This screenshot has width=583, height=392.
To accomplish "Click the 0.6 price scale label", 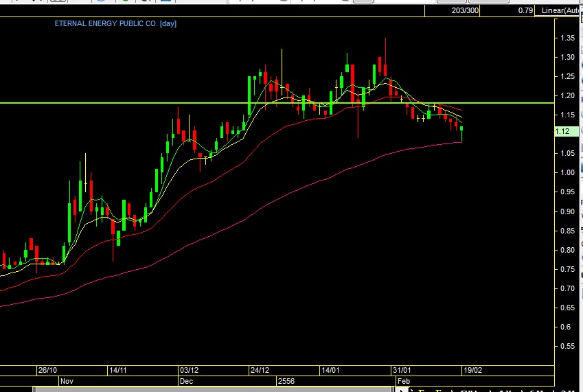I will tap(565, 327).
